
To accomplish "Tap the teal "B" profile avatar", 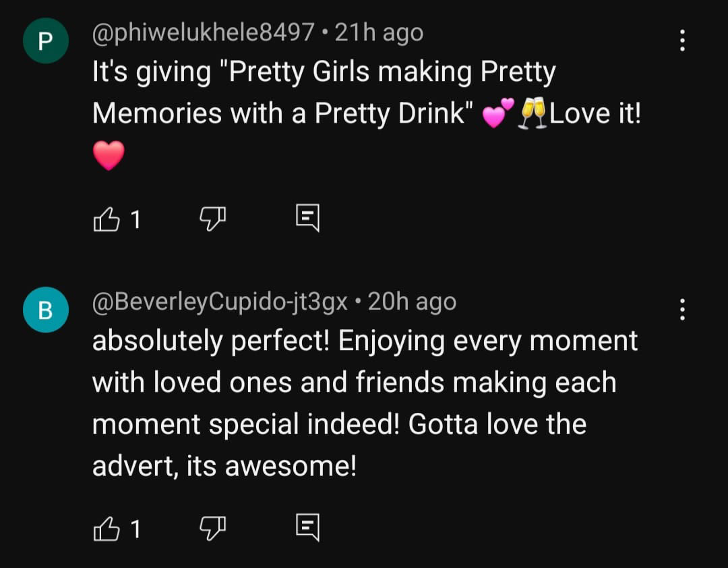I will 45,310.
